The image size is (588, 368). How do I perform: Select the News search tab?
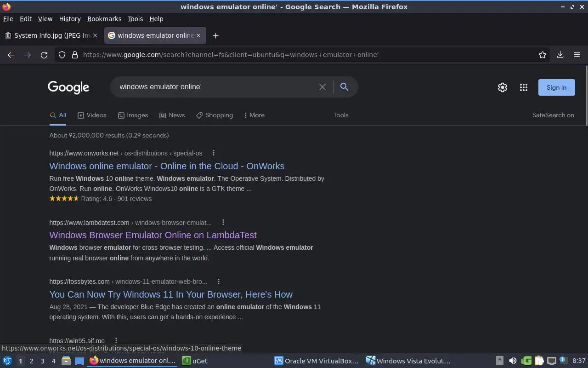coord(172,115)
